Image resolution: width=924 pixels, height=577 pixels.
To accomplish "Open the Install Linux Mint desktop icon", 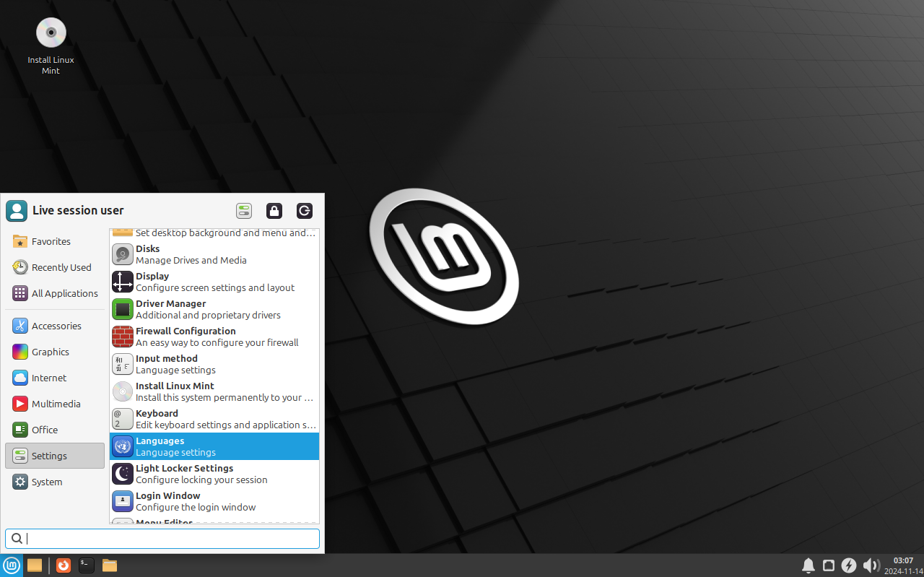I will [51, 32].
